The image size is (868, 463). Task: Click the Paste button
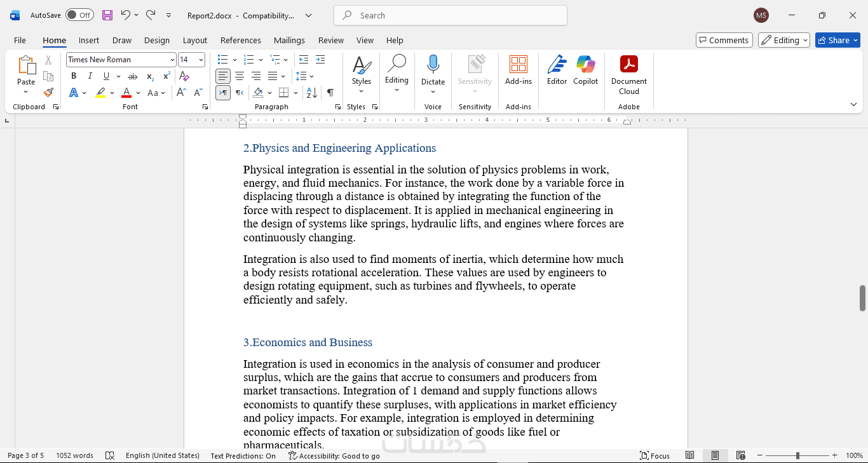26,70
